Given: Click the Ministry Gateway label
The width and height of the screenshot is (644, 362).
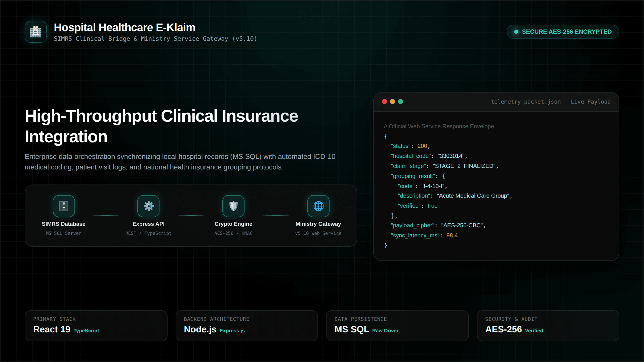Looking at the screenshot, I should (318, 224).
